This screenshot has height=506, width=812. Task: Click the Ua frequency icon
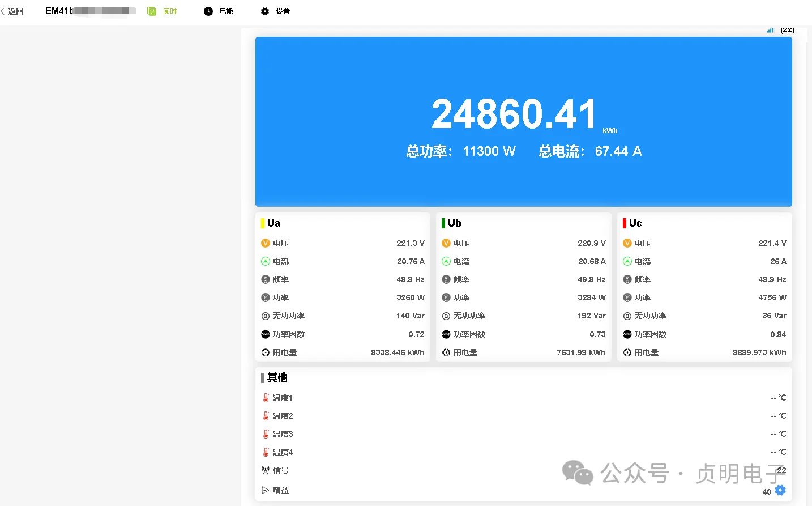coord(265,279)
